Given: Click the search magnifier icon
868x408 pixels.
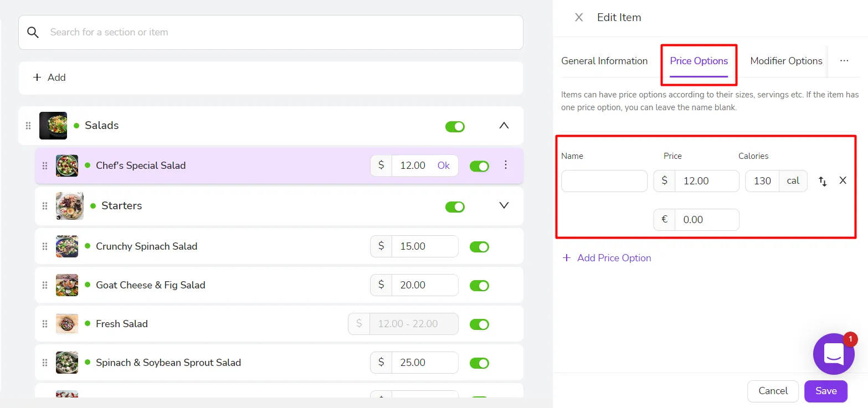Looking at the screenshot, I should point(33,32).
